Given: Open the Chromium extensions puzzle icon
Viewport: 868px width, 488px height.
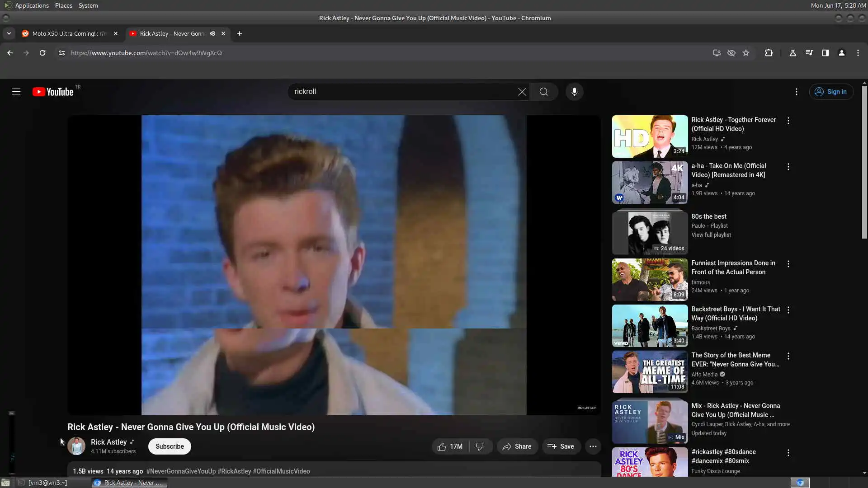Looking at the screenshot, I should tap(769, 53).
